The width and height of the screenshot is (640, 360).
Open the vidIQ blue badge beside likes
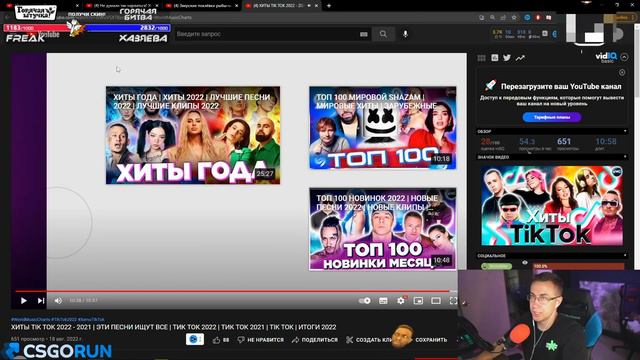pyautogui.click(x=195, y=339)
